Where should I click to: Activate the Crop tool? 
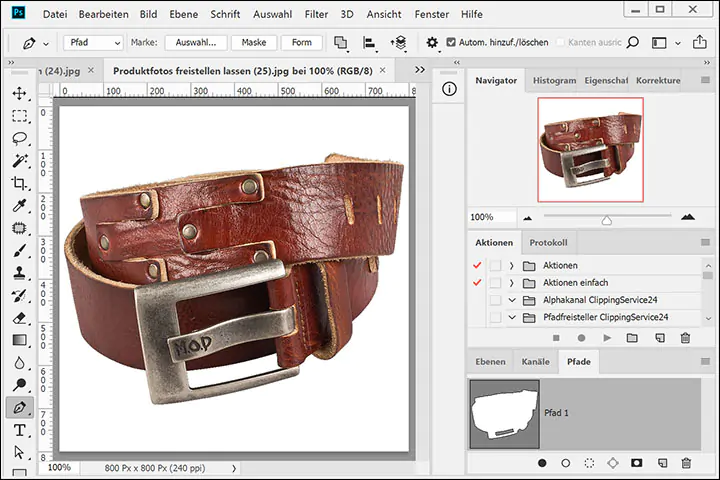click(19, 183)
